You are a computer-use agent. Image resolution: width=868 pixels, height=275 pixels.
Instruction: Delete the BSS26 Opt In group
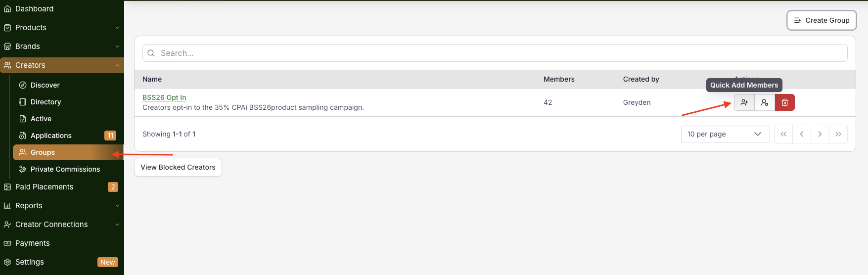[785, 102]
